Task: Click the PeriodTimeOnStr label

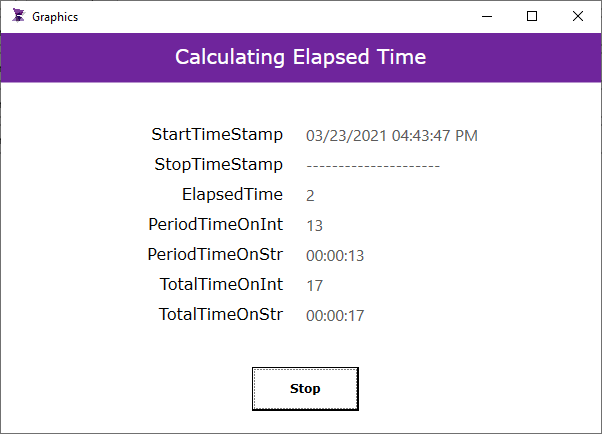Action: (x=215, y=254)
